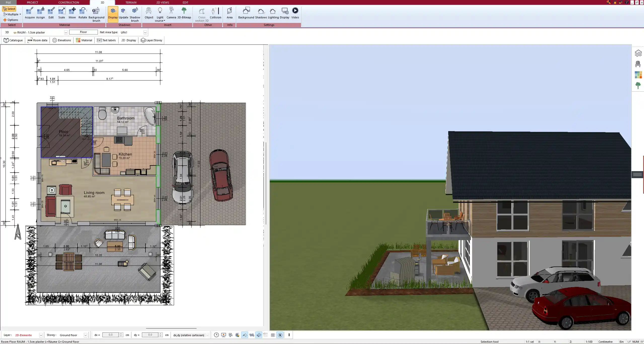Toggle the roof visibility button

(244, 335)
